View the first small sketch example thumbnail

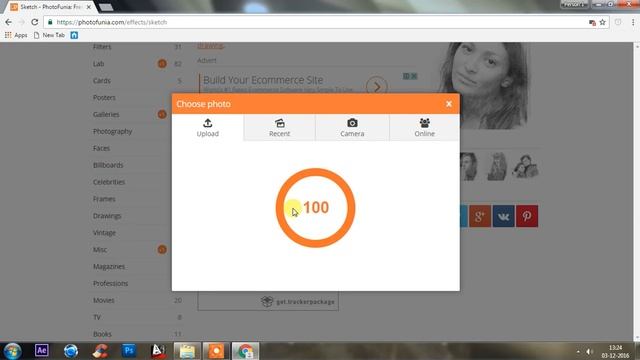(x=469, y=167)
